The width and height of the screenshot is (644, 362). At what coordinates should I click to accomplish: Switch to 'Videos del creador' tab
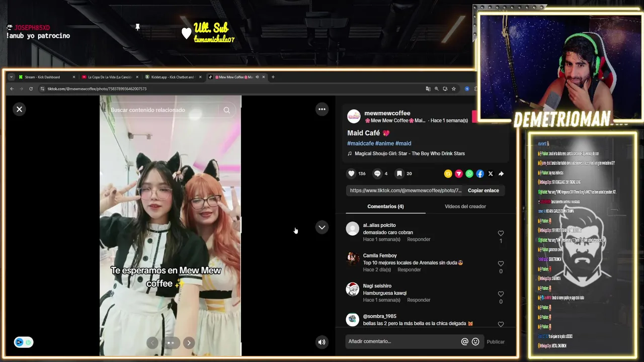(x=465, y=206)
